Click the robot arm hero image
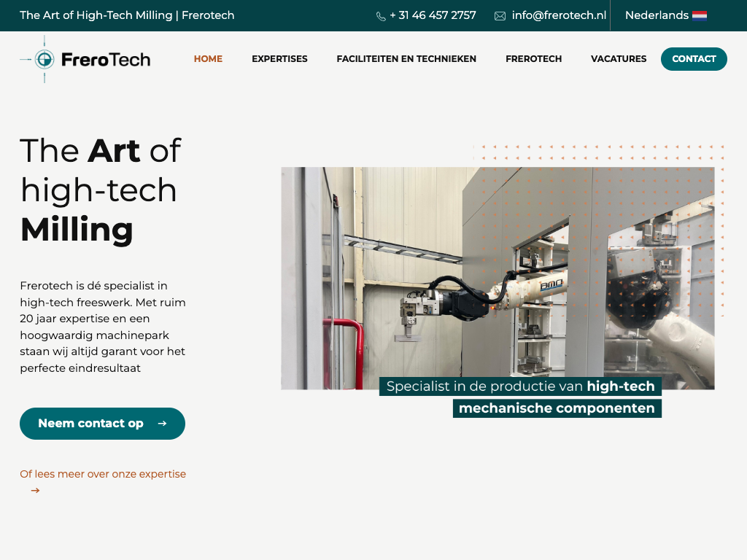Viewport: 747px width, 560px height. (x=498, y=277)
